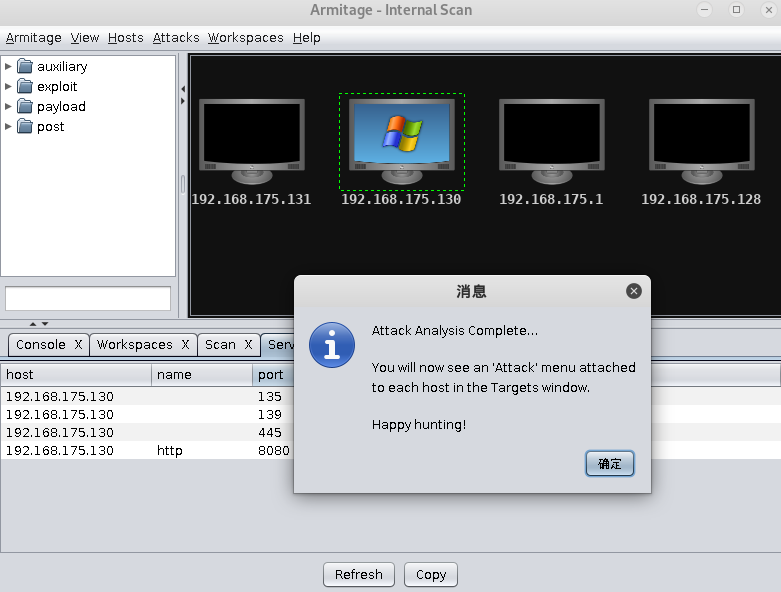
Task: Switch to the Workspaces tab
Action: pyautogui.click(x=134, y=345)
